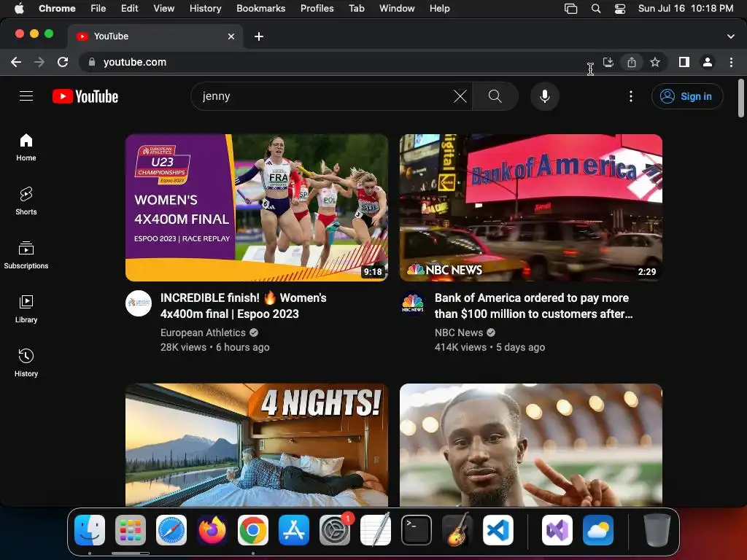View site info lock icon
Viewport: 747px width, 560px height.
point(92,62)
